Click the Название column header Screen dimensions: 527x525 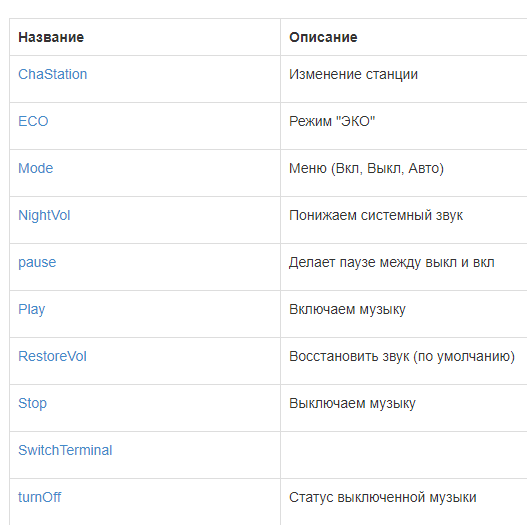point(51,37)
